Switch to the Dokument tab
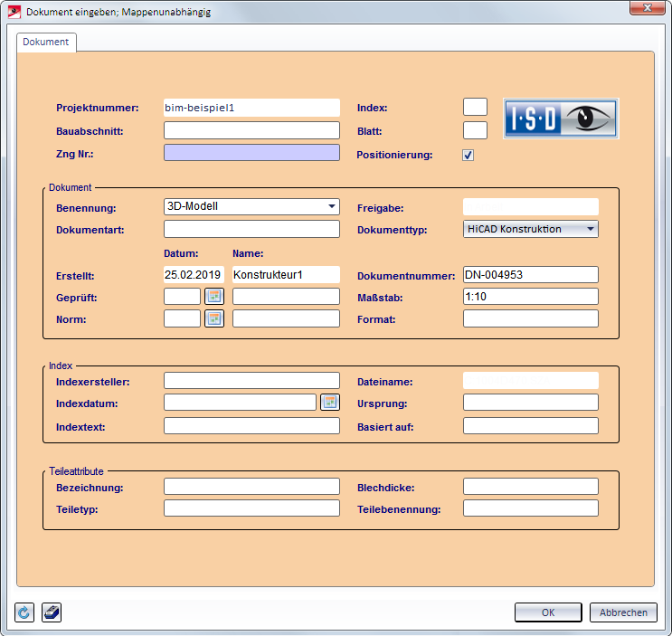Viewport: 672px width, 636px height. pos(46,43)
